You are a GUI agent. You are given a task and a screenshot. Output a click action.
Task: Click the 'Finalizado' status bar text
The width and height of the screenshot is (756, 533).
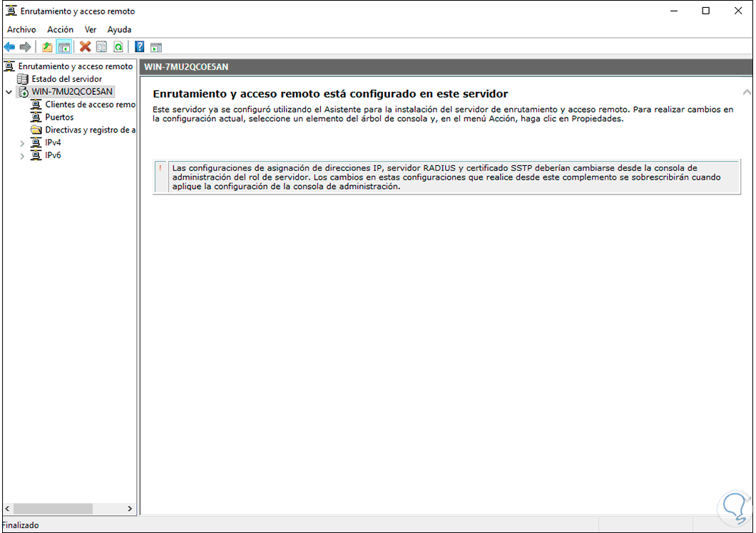(20, 525)
